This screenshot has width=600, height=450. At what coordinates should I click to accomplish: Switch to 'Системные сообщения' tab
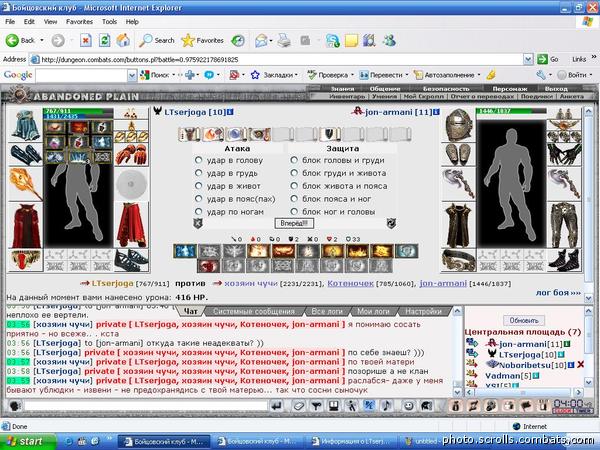pyautogui.click(x=254, y=311)
